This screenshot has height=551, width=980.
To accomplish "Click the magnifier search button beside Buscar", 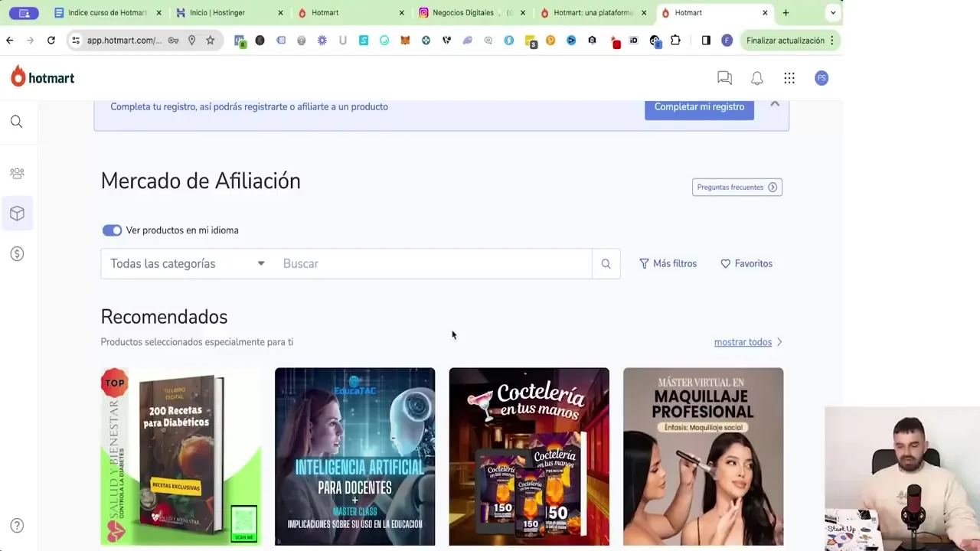I will click(x=606, y=264).
